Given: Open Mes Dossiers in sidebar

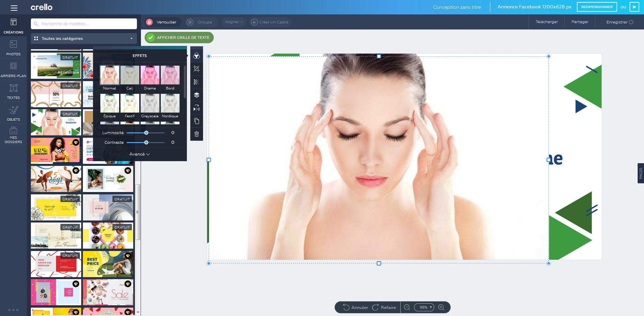Looking at the screenshot, I should [13, 135].
